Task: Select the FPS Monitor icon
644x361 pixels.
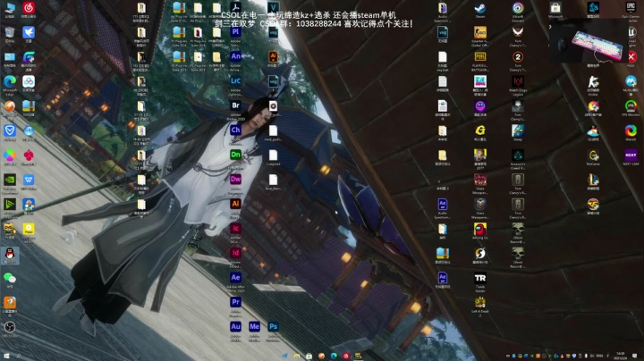Action: click(631, 106)
